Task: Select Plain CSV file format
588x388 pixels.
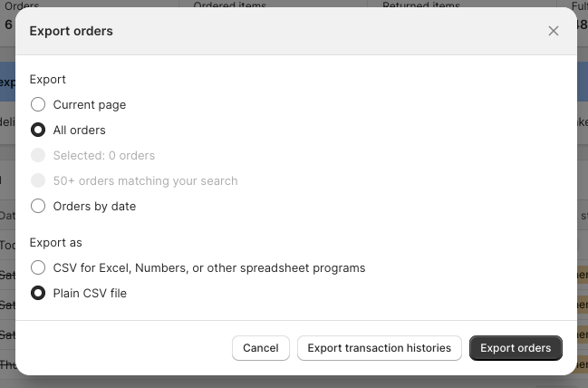Action: pos(38,294)
